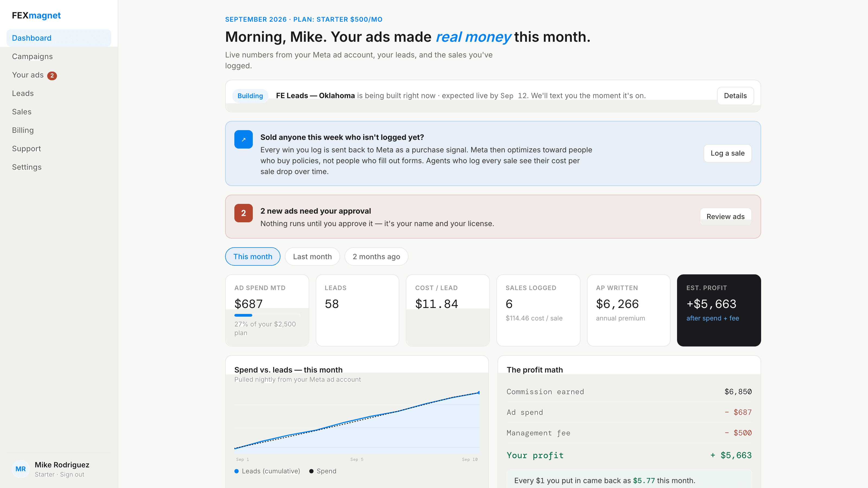Click the Ad spend – $687 row

pos(629,412)
